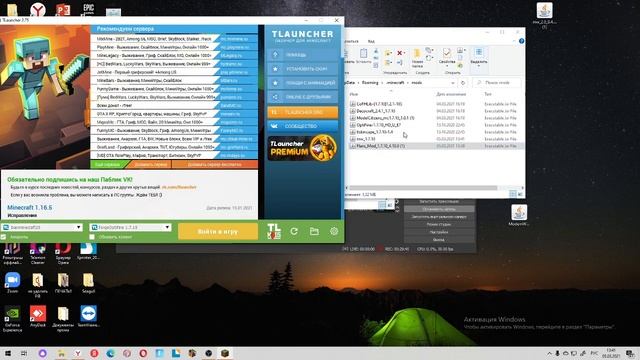The height and width of the screenshot is (360, 640).
Task: Click the Explorer horizontal scrollbar
Action: (423, 188)
